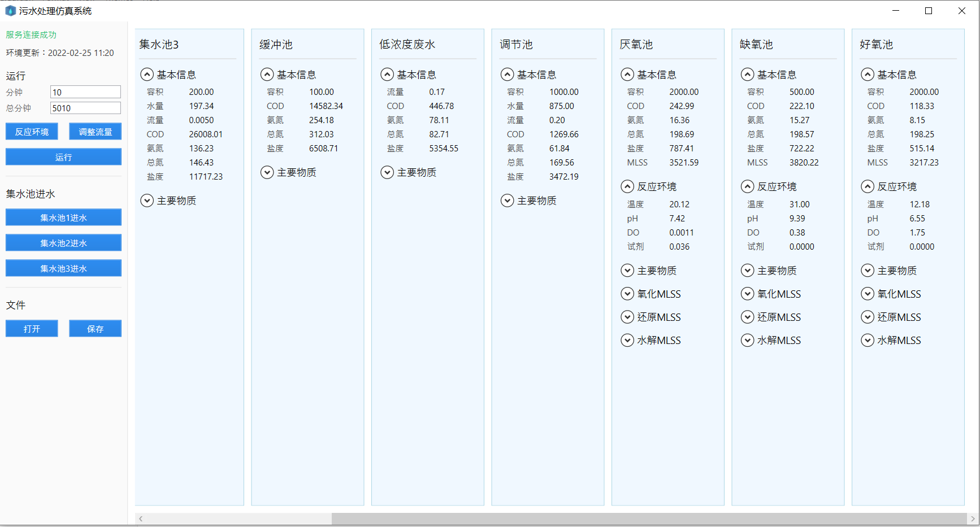Click the 集水池3 panel title
This screenshot has width=980, height=527.
tap(159, 45)
